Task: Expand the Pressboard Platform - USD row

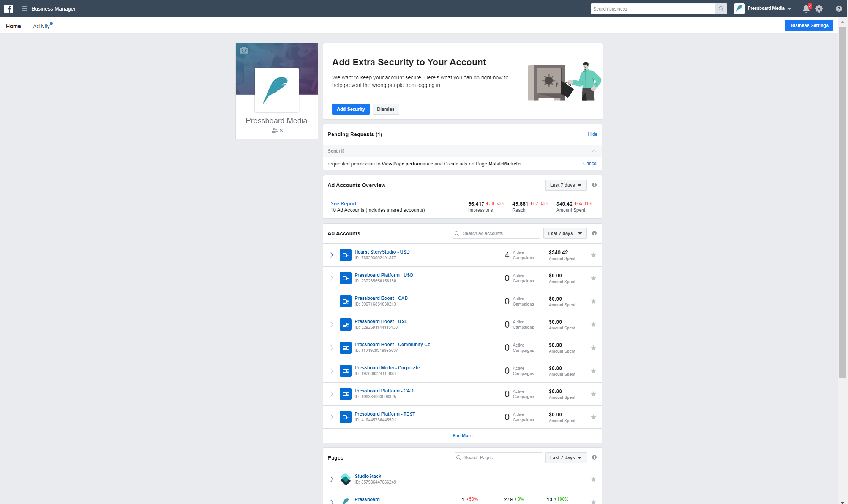Action: point(332,278)
